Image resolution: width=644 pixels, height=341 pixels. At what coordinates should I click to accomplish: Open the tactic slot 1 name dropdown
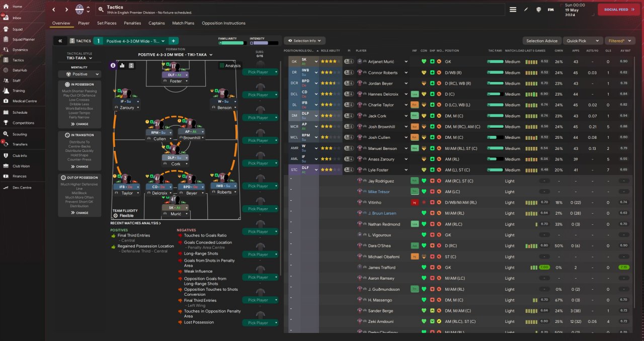136,41
